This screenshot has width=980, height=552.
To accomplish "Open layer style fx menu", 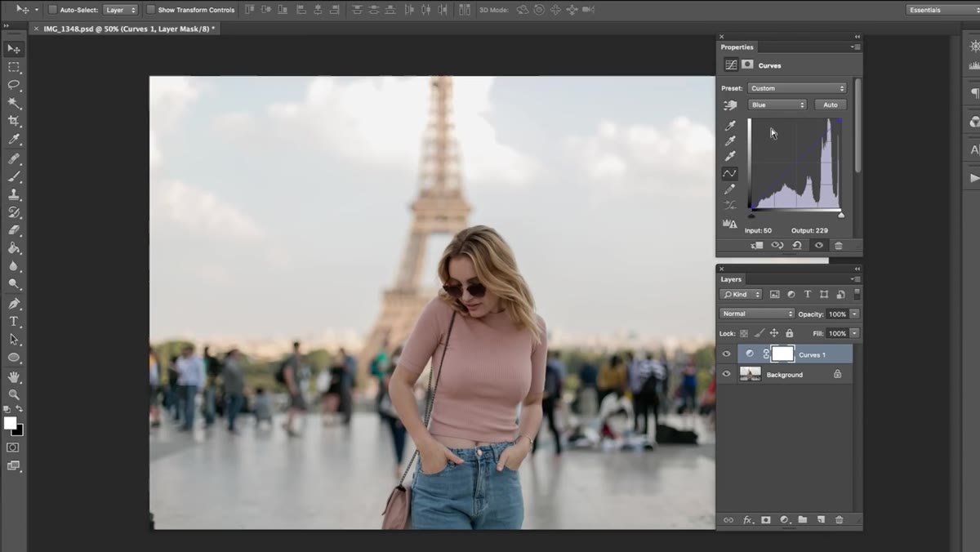I will [747, 519].
